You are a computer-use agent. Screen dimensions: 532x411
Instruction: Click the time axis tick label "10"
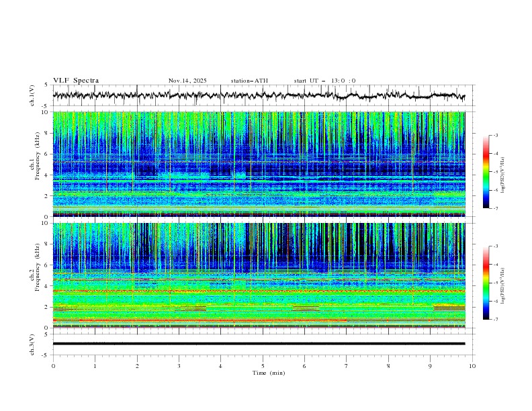[x=472, y=366]
